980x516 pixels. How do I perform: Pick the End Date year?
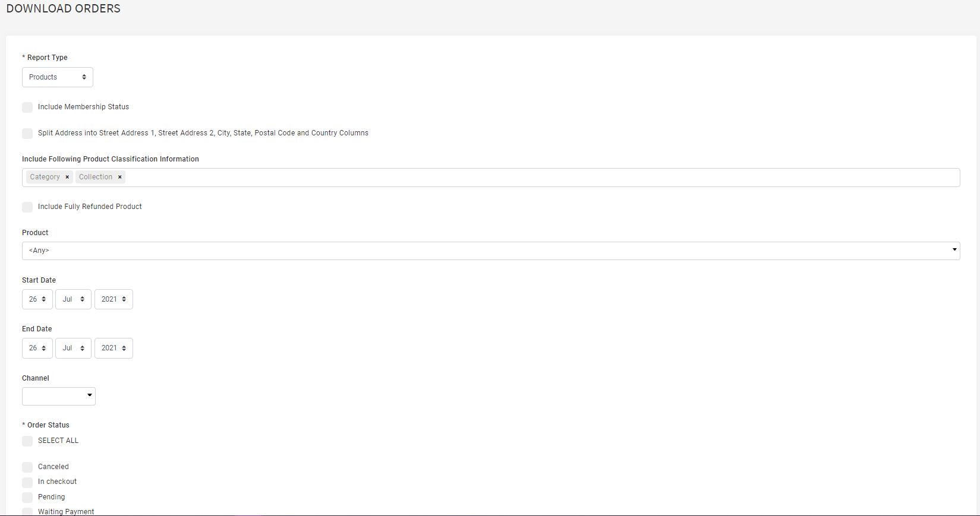coord(114,348)
